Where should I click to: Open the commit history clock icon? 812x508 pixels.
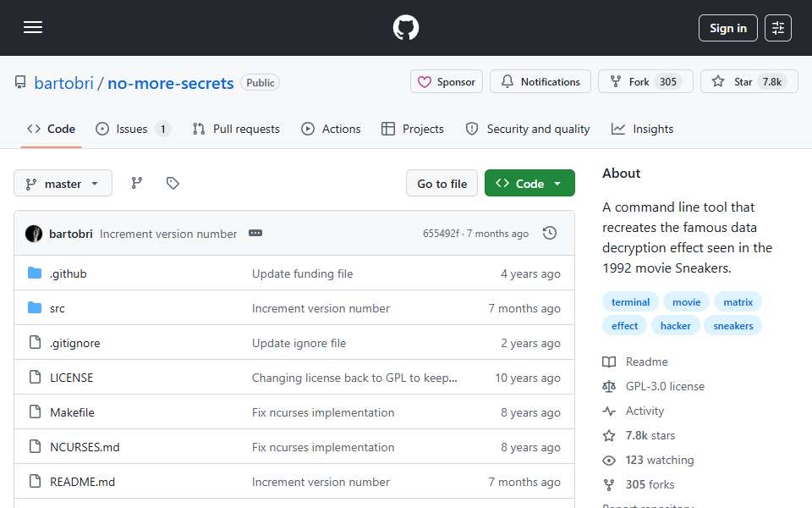(550, 234)
